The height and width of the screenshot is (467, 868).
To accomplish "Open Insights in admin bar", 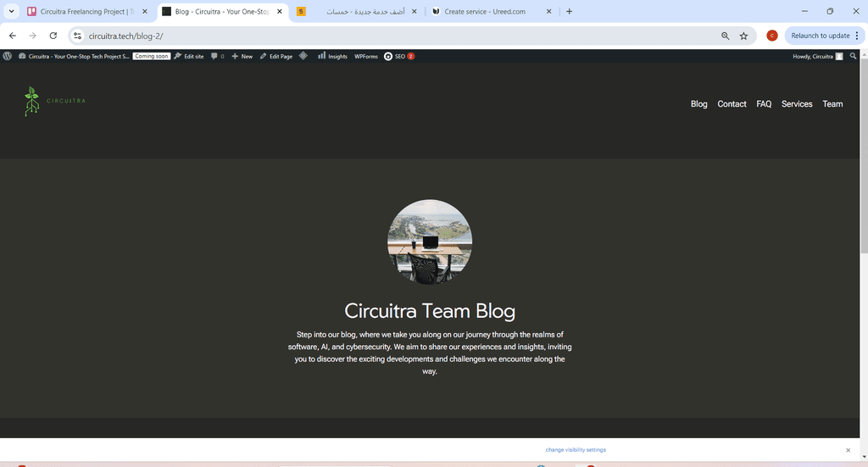I will [x=332, y=56].
